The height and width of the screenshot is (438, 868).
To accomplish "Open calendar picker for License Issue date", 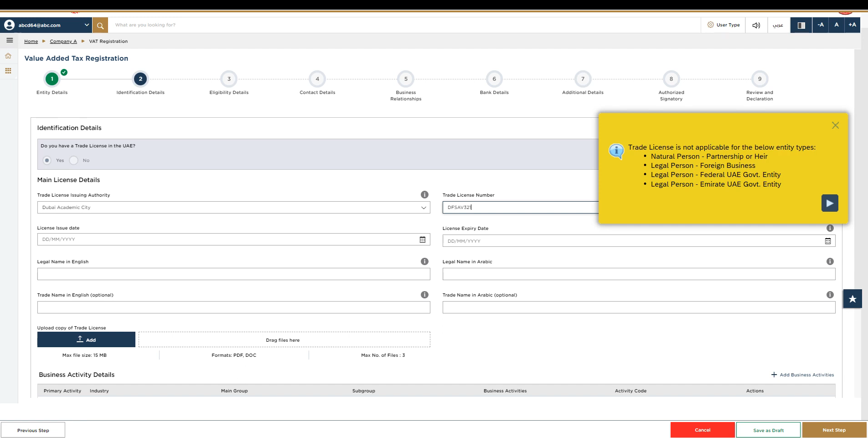I will [423, 240].
